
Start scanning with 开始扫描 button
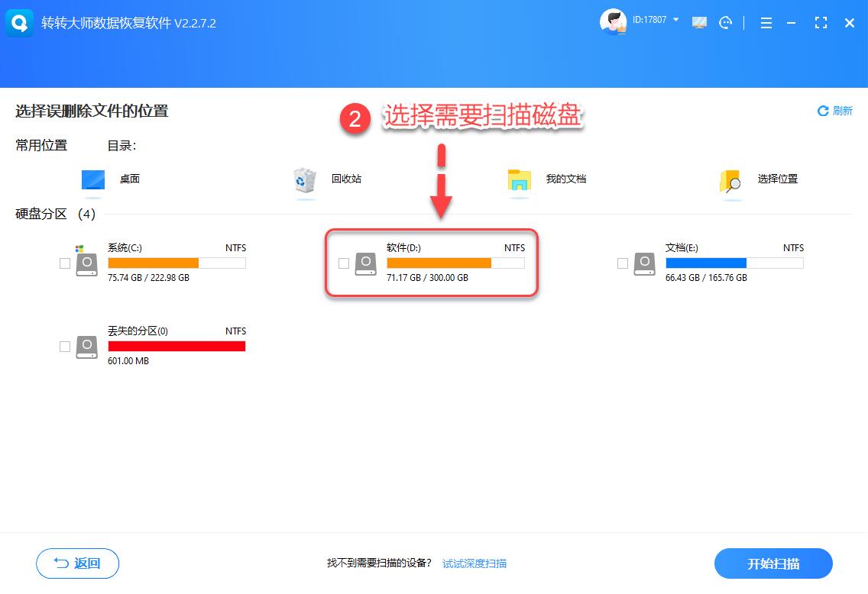[x=773, y=563]
